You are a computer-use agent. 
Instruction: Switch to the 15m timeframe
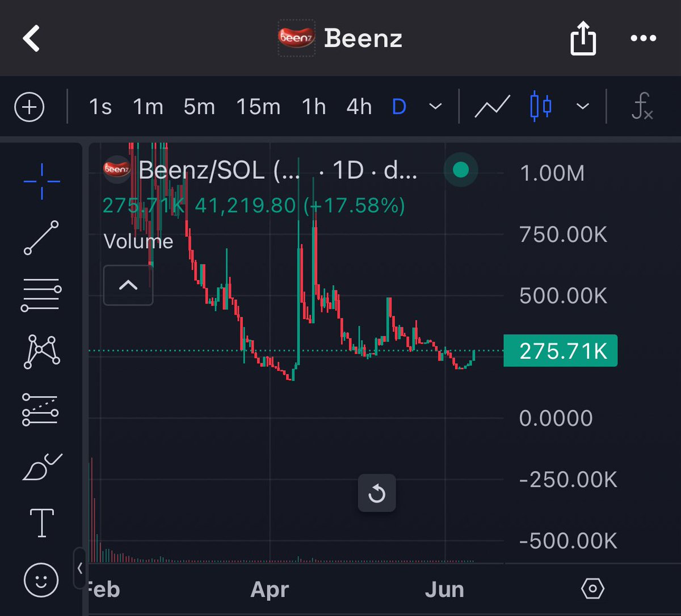259,106
